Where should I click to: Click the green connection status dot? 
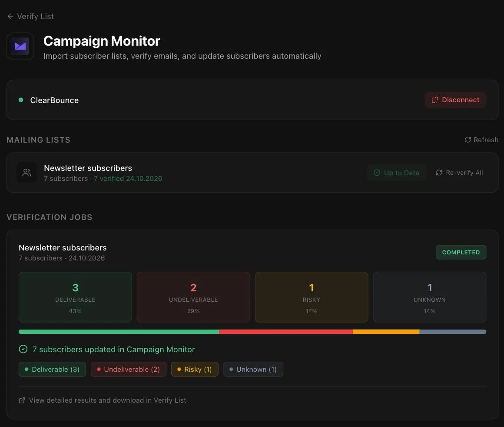pyautogui.click(x=21, y=100)
